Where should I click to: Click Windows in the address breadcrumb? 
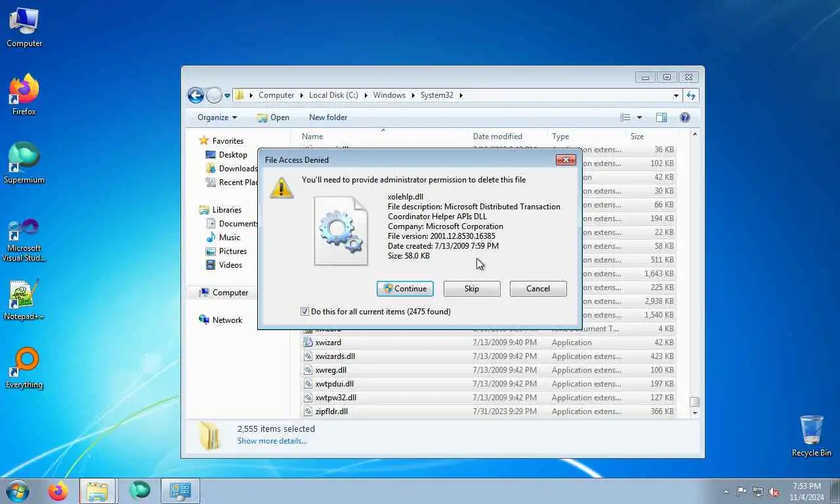click(x=389, y=95)
